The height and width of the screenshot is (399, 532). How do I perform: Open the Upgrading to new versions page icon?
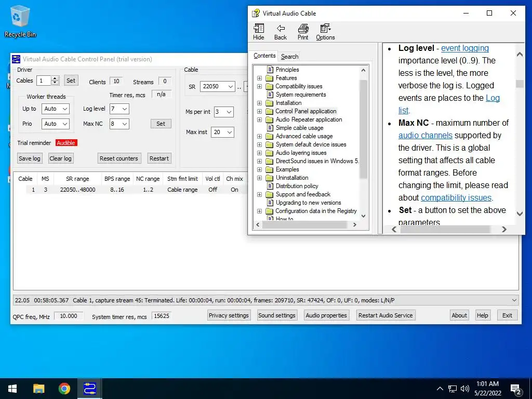(x=270, y=203)
